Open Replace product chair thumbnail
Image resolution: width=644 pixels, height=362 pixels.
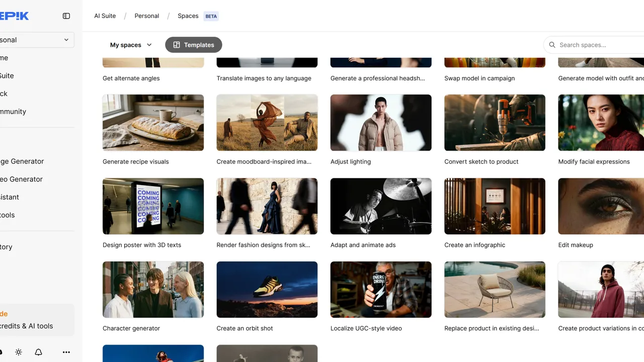[x=495, y=290]
